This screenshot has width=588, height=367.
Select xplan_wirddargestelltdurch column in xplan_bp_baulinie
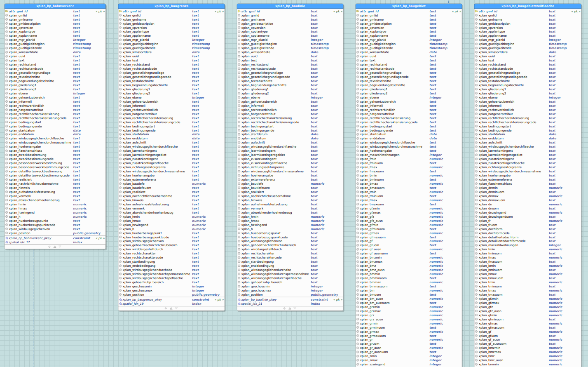click(290, 249)
